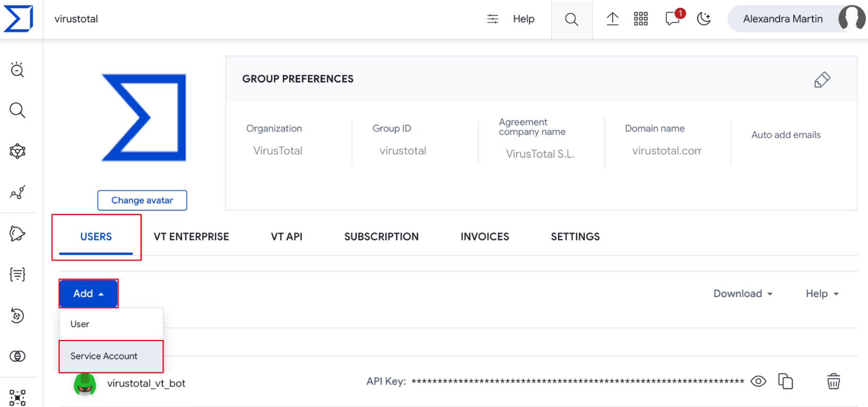Click the VirusTotal organization value

[x=278, y=151]
